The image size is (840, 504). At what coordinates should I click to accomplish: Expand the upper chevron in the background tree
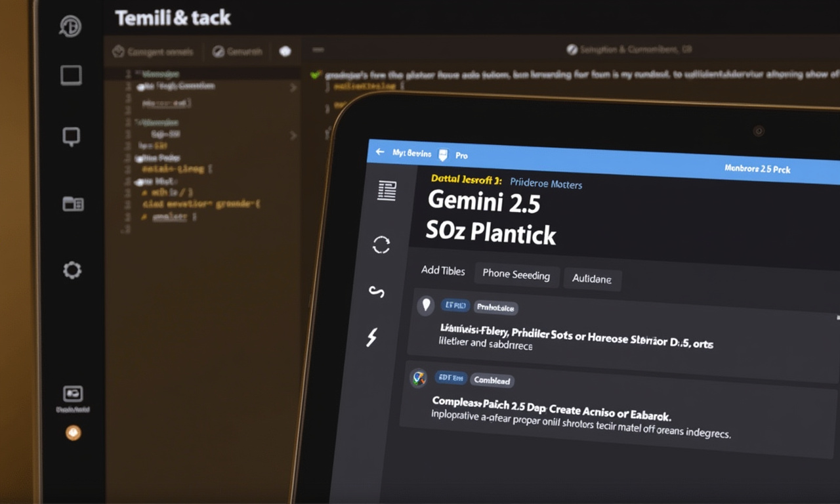tap(293, 87)
